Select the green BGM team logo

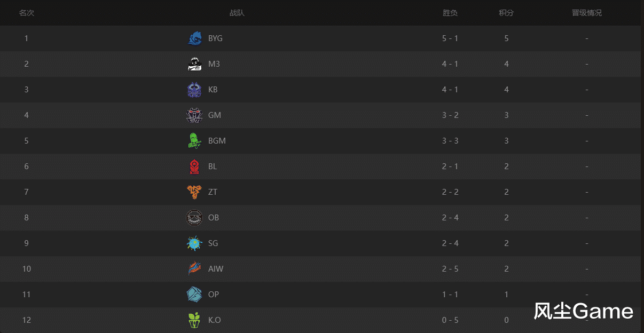click(195, 141)
